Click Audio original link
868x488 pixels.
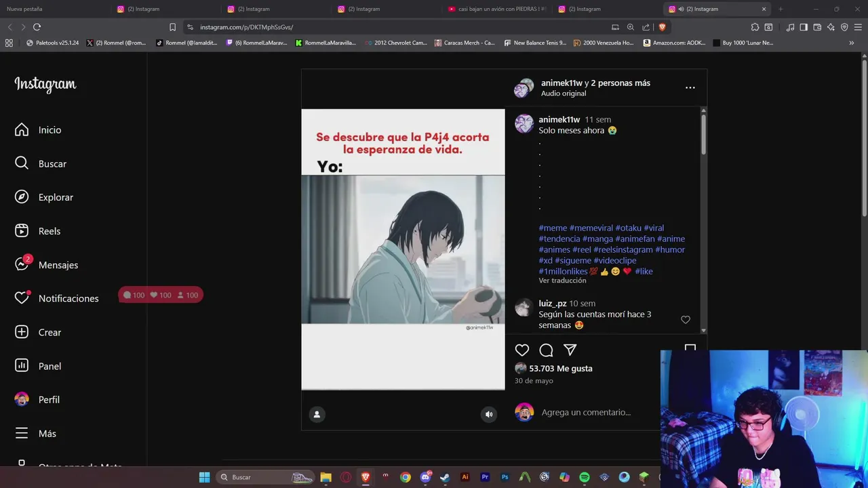click(x=564, y=94)
